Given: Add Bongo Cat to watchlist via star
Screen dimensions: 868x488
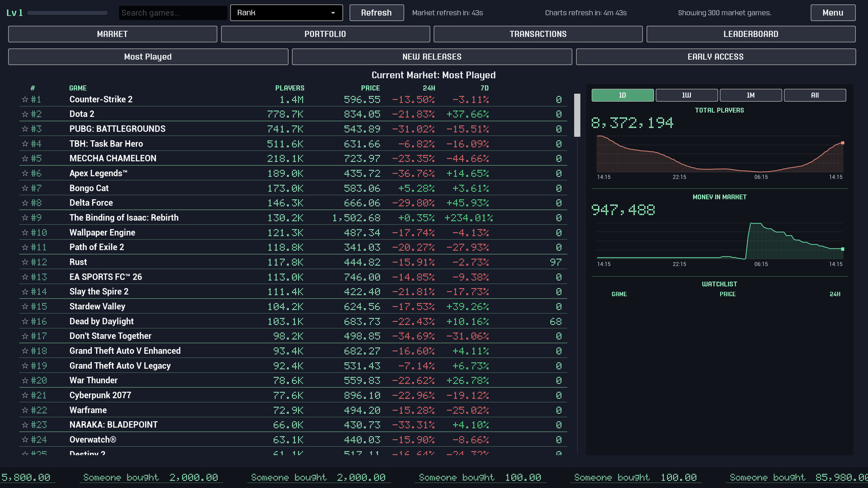Looking at the screenshot, I should tap(25, 188).
